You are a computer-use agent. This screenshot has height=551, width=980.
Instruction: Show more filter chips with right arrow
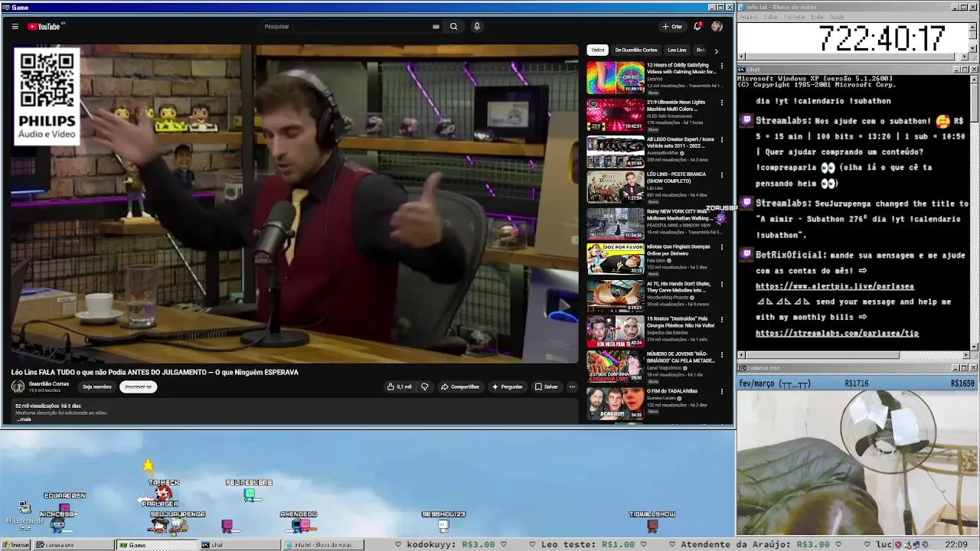coord(716,51)
